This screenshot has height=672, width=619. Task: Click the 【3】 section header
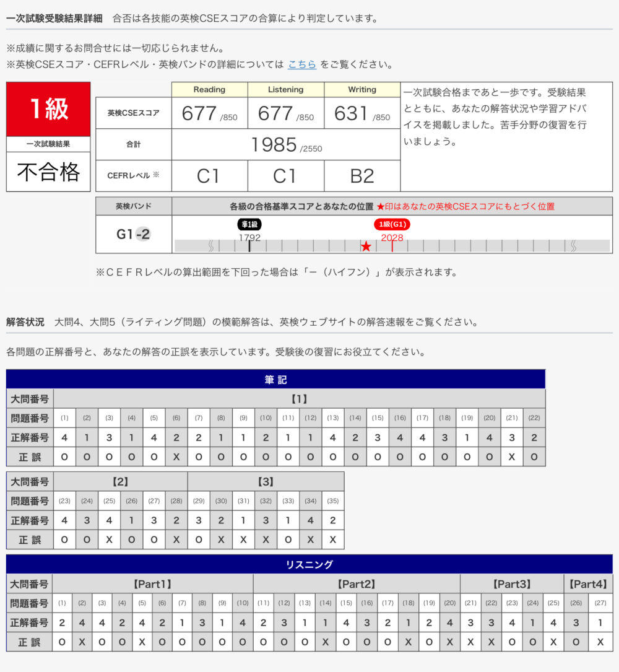click(266, 482)
